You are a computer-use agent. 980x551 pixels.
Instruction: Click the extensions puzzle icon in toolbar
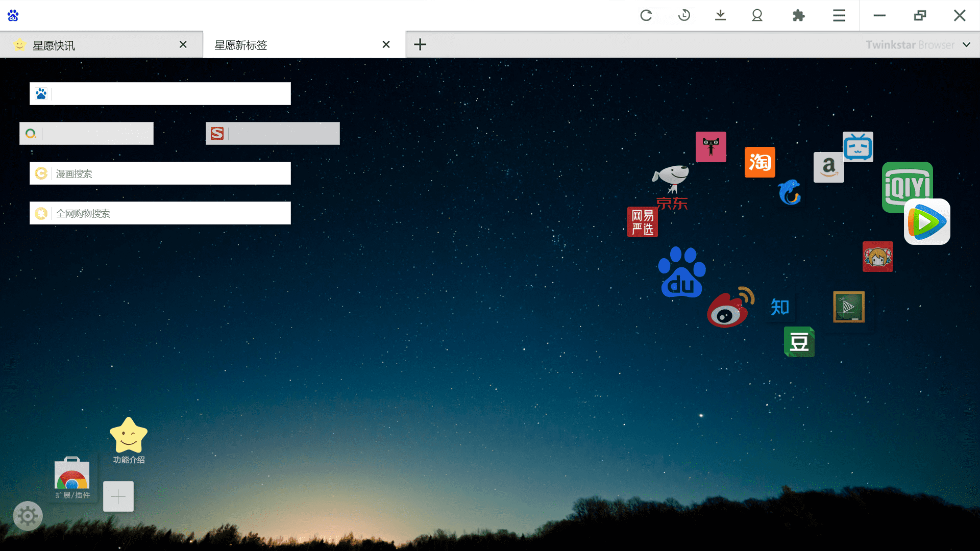click(798, 15)
